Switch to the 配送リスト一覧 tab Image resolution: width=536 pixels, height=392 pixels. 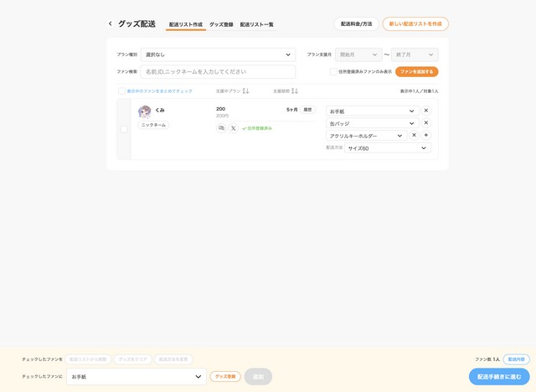click(x=256, y=25)
